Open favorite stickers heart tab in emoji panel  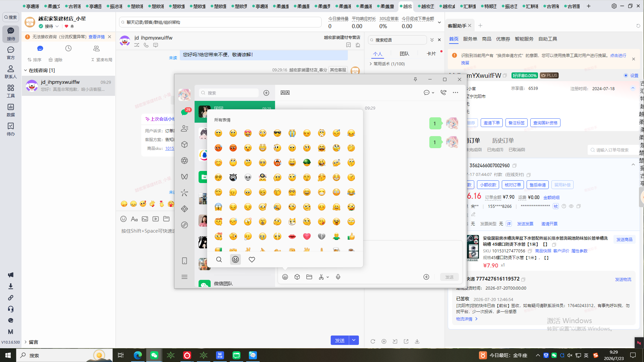click(252, 259)
